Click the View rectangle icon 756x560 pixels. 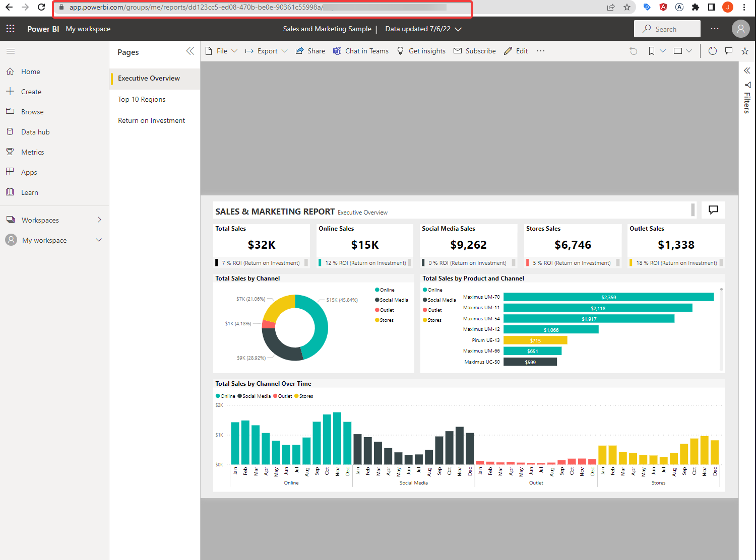(678, 51)
